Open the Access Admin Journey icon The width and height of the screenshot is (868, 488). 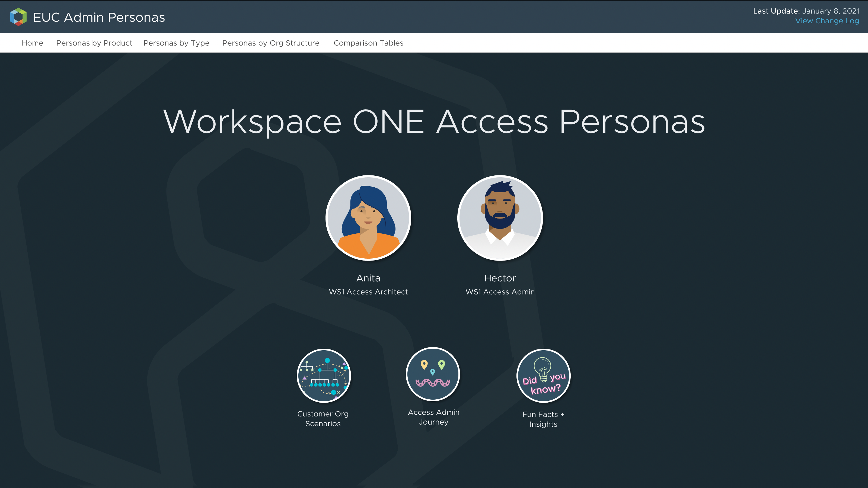click(433, 374)
